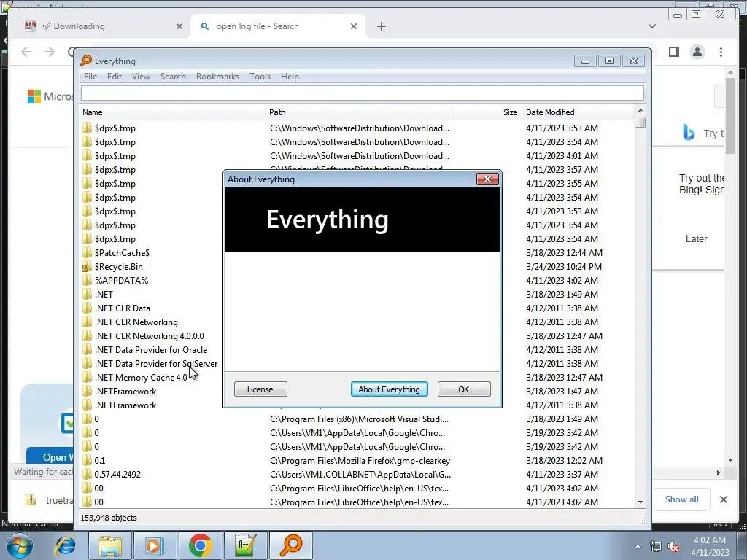Click the Mozilla Firefox gmp-clearkey path
This screenshot has height=560, width=747.
(x=360, y=461)
